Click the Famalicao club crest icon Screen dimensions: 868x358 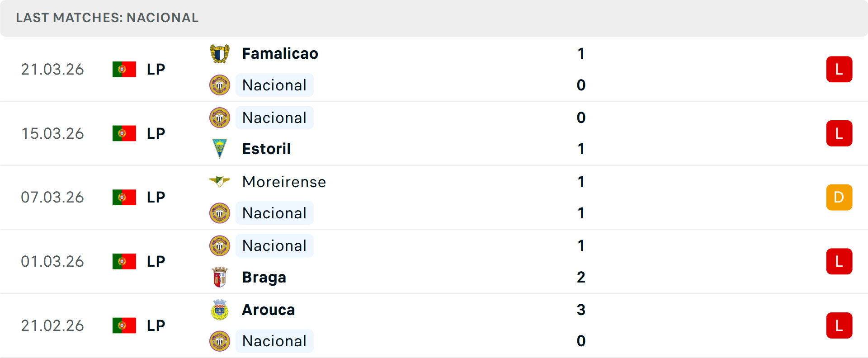coord(220,54)
